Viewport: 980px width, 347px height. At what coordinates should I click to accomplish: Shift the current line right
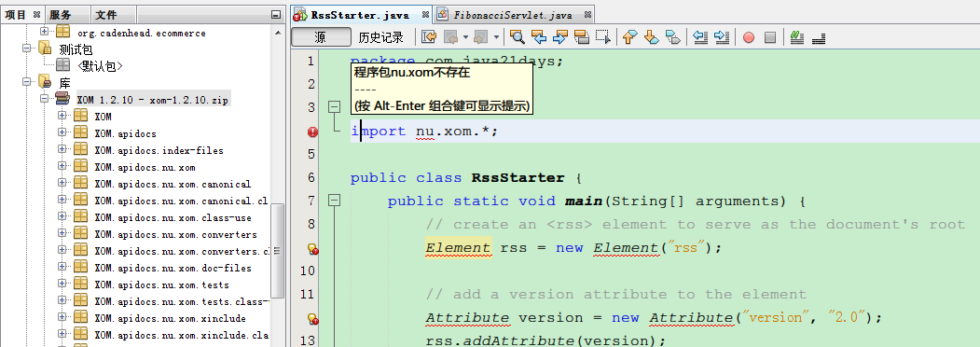coord(722,37)
